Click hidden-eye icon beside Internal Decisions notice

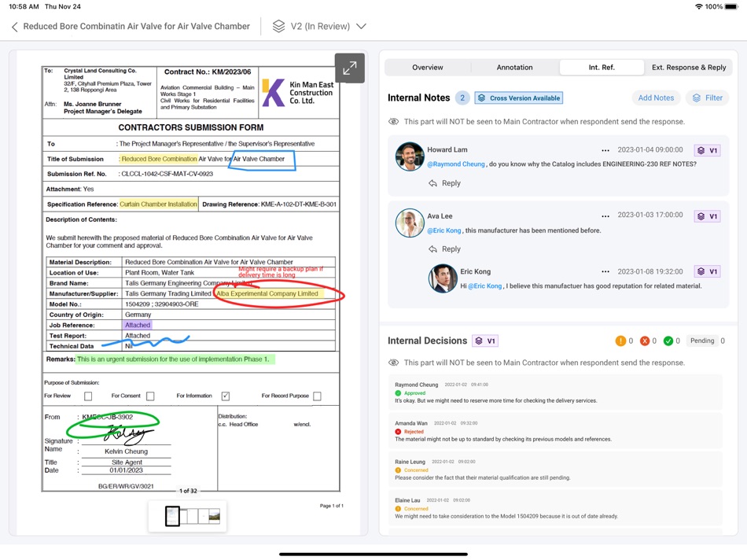click(393, 363)
